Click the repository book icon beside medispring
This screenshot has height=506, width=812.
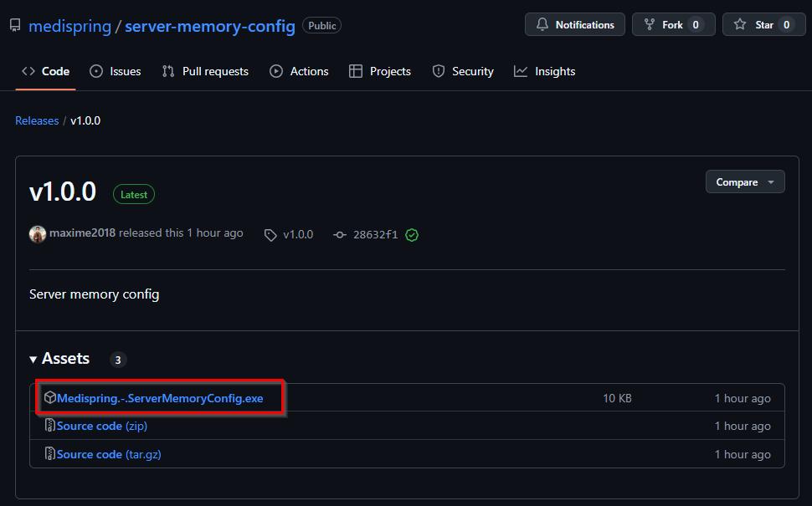15,25
